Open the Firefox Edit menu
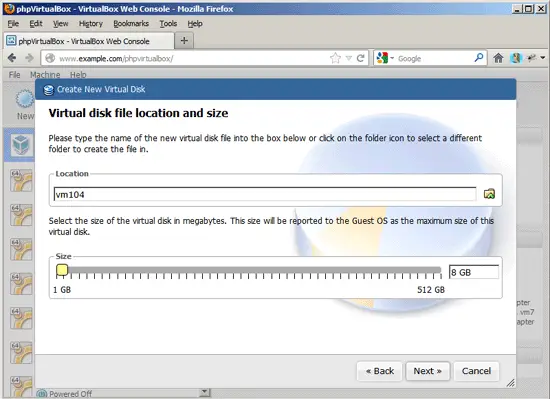Viewport: 550px width, 399px height. (36, 23)
